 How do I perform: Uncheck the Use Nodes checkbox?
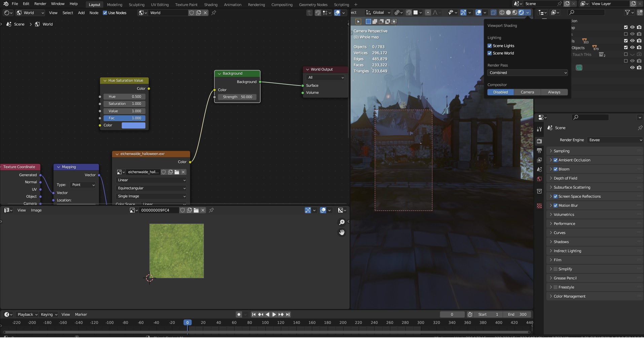(x=105, y=13)
